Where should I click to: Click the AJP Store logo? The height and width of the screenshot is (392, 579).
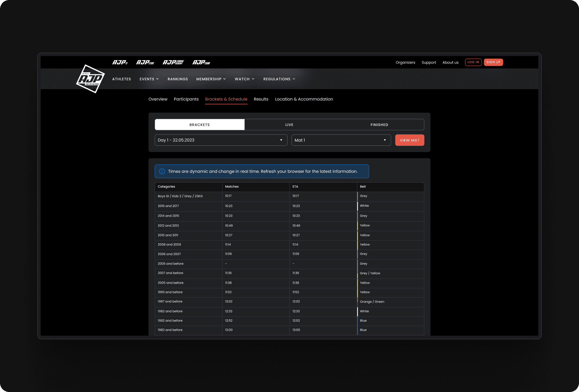(x=146, y=62)
